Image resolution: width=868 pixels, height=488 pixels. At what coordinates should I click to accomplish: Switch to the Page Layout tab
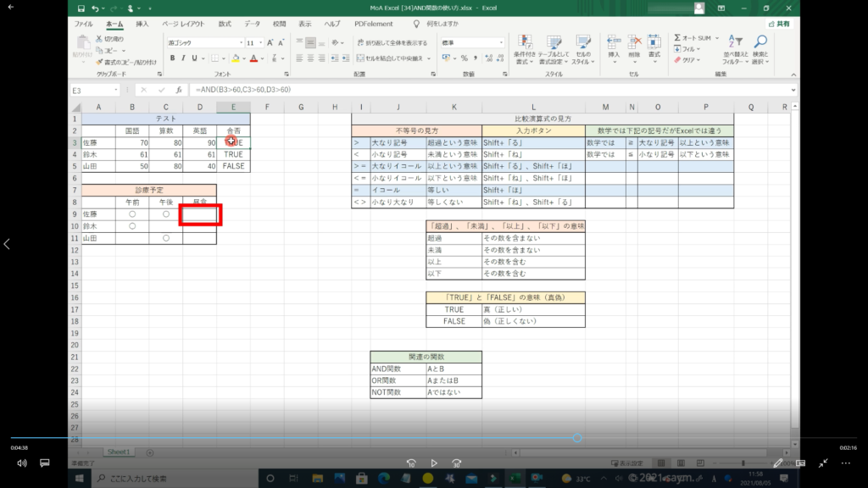tap(181, 25)
